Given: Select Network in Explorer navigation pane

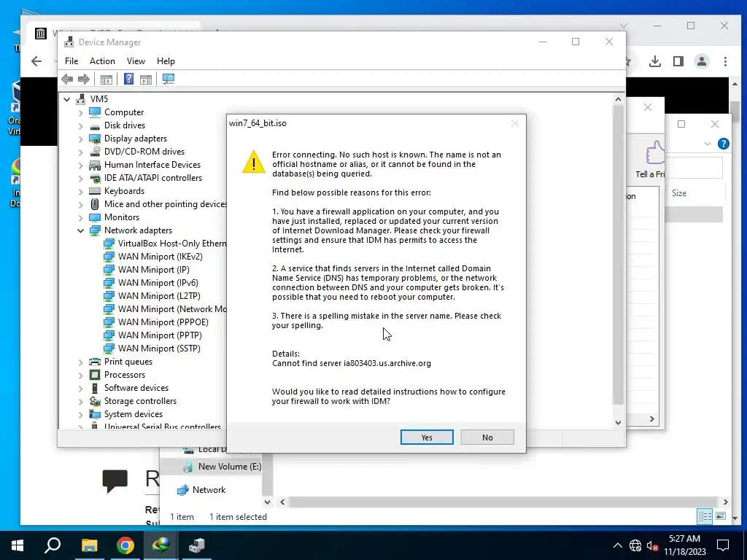Looking at the screenshot, I should point(209,490).
